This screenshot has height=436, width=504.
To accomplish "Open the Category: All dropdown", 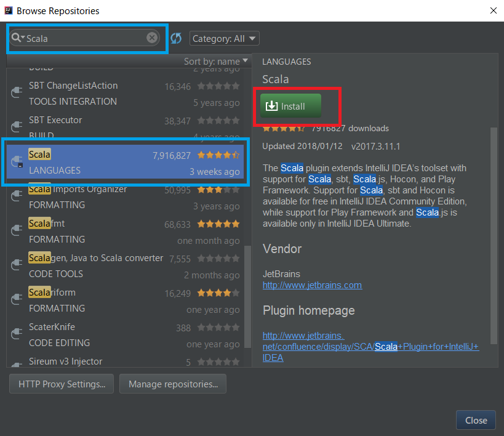I will [x=225, y=39].
